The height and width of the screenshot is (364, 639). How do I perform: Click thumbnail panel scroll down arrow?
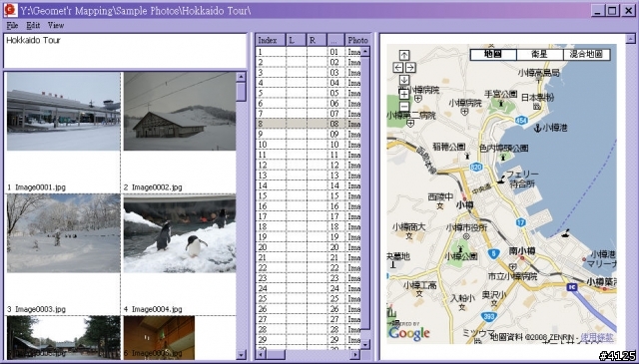(242, 355)
